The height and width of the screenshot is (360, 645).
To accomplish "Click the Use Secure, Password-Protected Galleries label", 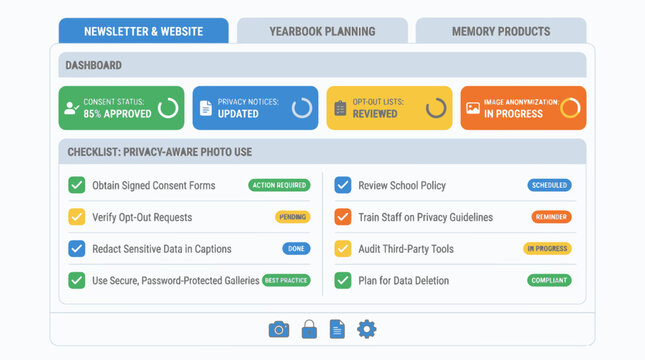I will coord(176,281).
